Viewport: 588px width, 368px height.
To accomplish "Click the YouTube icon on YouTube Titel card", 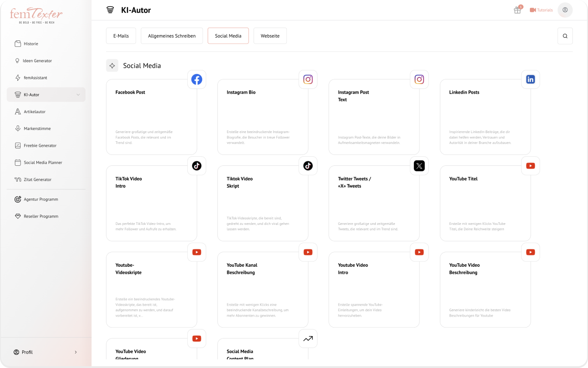I will (530, 166).
